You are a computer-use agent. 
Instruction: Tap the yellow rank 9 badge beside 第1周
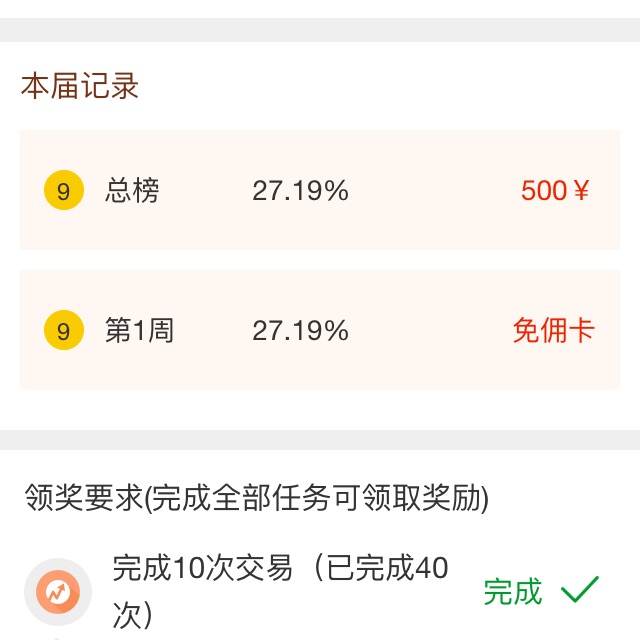64,330
